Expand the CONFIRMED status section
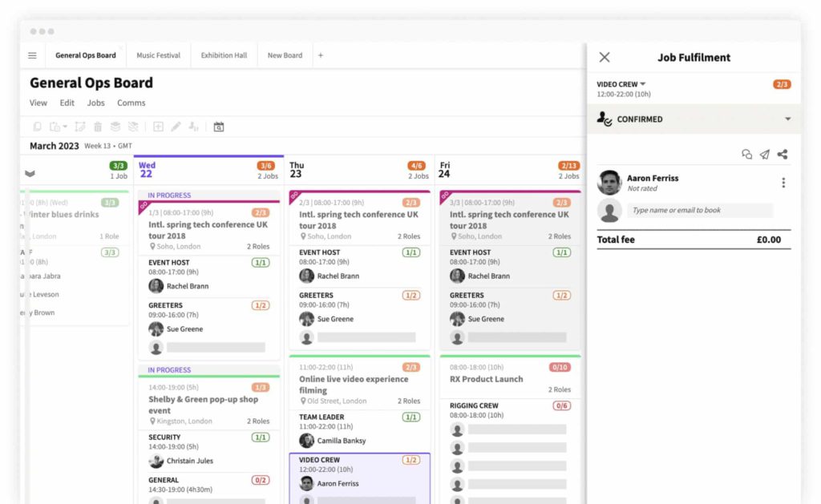 pyautogui.click(x=787, y=119)
